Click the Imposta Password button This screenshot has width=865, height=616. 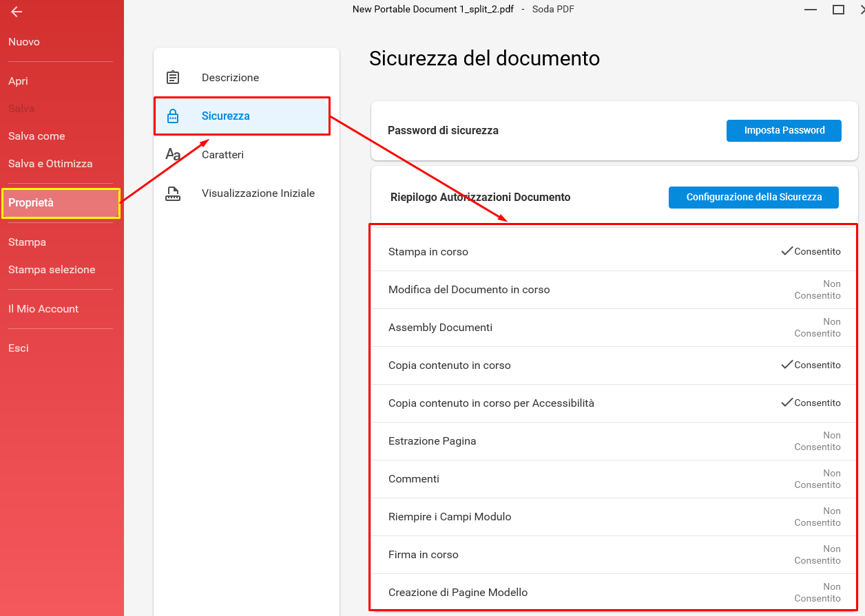click(x=784, y=131)
